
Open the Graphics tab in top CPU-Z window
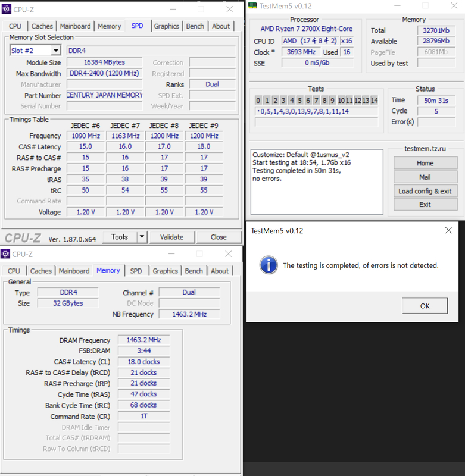tap(167, 26)
